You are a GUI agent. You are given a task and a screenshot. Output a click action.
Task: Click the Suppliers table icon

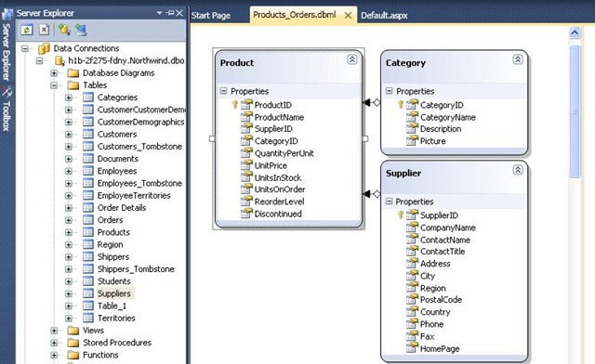point(88,293)
